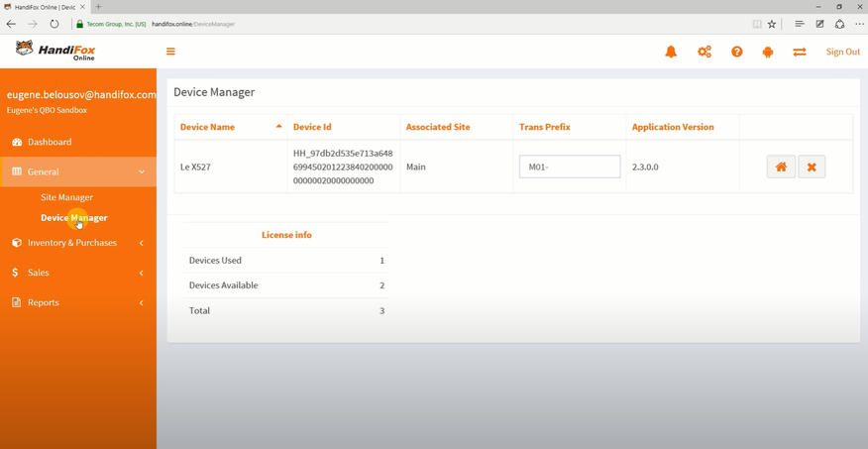
Task: Click the Trans Prefix input field
Action: pos(570,167)
